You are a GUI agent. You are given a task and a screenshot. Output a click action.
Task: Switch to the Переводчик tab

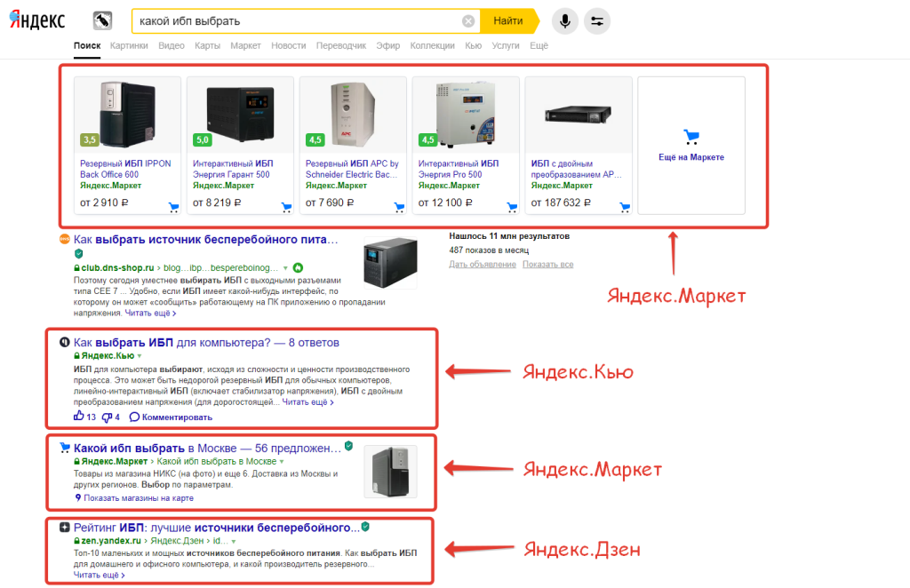[341, 45]
